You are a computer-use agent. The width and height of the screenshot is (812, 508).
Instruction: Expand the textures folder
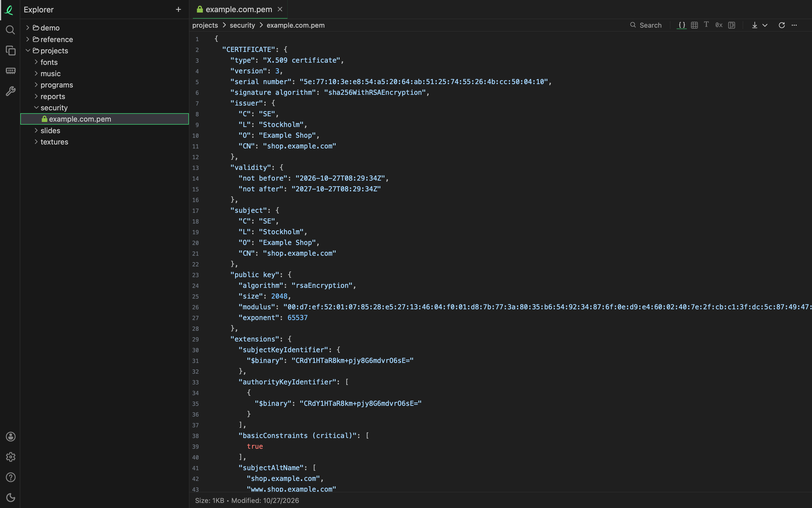click(105, 142)
